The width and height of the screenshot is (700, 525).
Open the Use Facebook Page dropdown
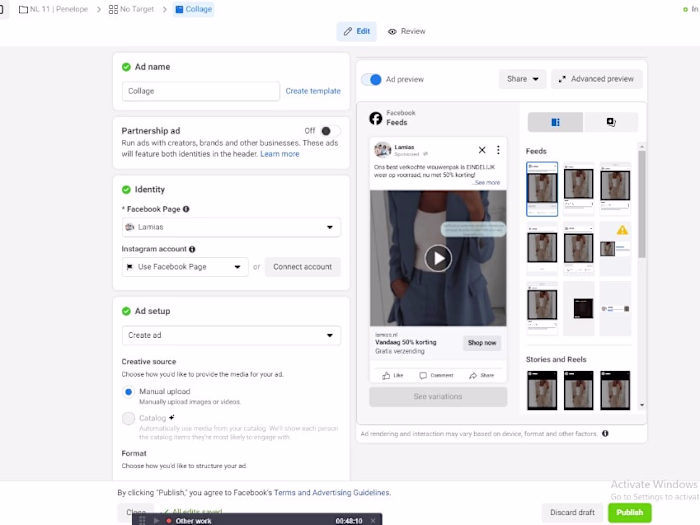point(185,267)
